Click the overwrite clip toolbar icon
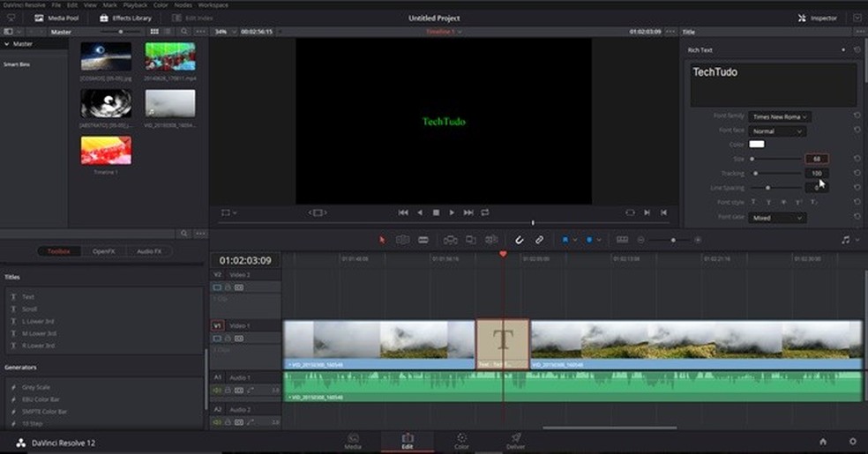868x454 pixels. pos(470,240)
